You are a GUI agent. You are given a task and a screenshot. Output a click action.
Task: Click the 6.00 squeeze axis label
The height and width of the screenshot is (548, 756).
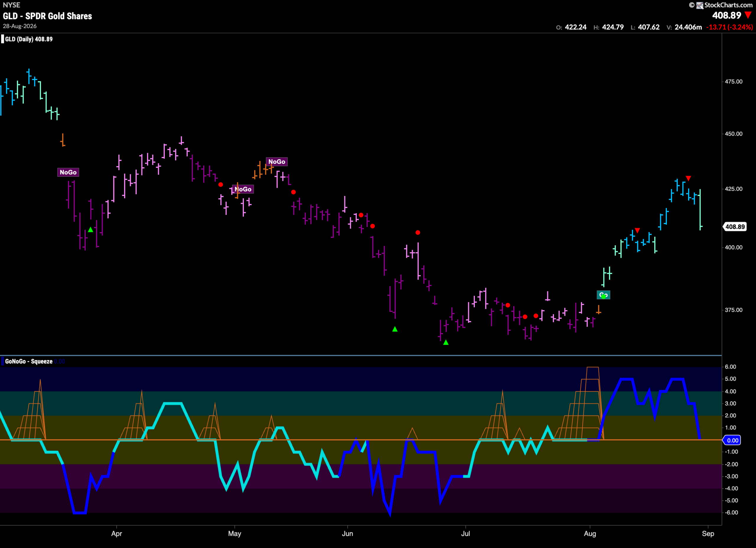731,367
